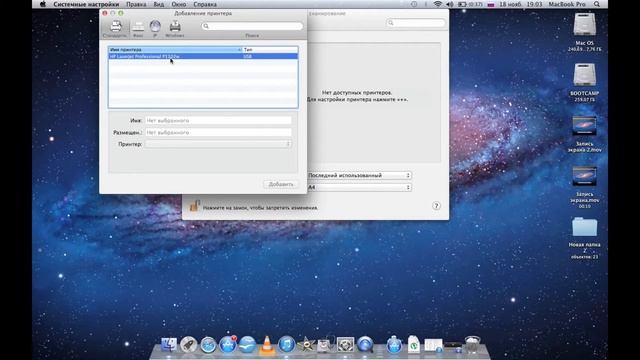
Task: Select the HP LaserJet Professional printer row
Action: coord(203,56)
